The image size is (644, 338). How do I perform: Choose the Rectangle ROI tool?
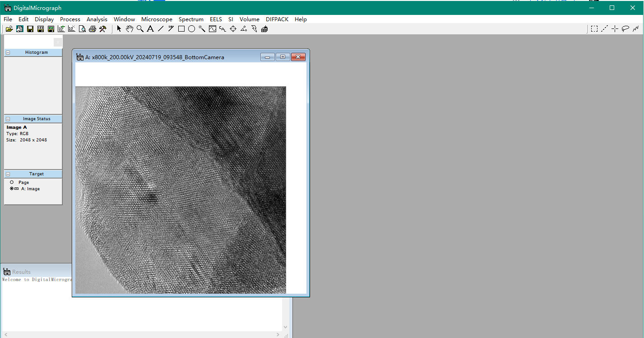181,28
